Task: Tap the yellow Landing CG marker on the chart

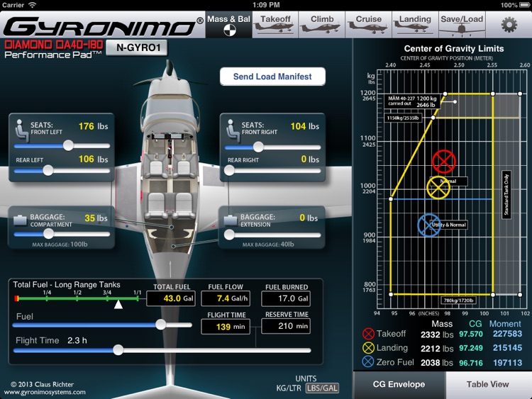Action: [438, 188]
